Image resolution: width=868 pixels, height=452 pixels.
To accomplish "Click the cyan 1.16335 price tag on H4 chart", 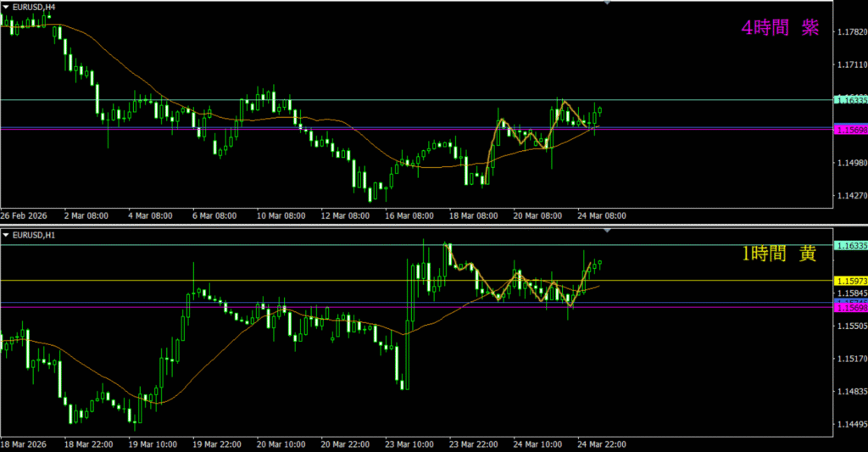I will tap(850, 100).
